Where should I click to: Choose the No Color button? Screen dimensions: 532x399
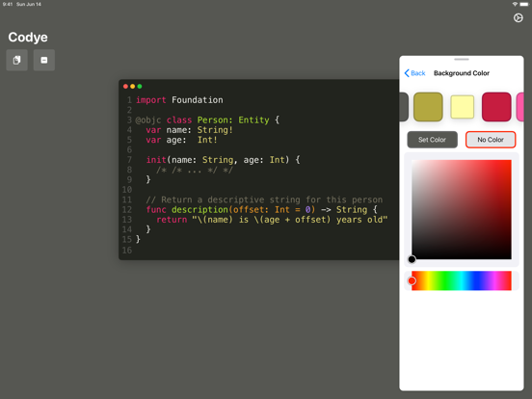point(491,140)
